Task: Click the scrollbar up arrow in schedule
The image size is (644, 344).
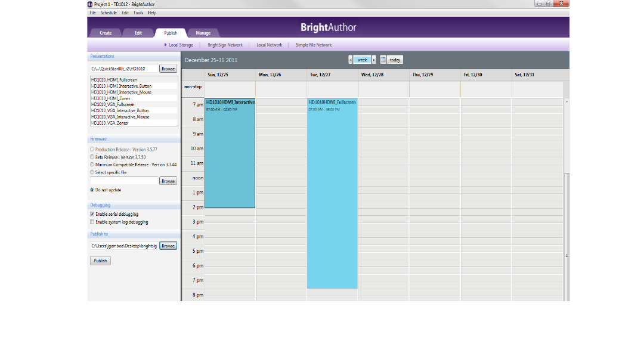Action: point(567,101)
